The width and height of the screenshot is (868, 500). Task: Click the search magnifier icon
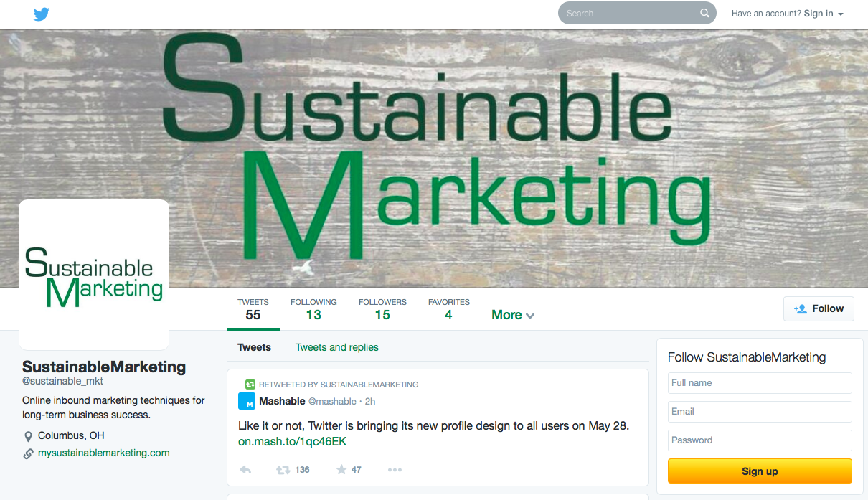click(x=704, y=14)
